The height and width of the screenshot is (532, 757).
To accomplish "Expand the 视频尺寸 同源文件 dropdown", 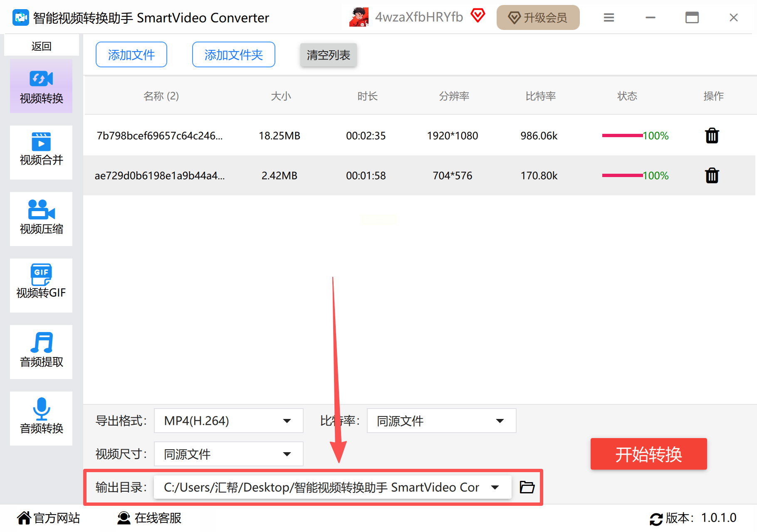I will pos(229,454).
